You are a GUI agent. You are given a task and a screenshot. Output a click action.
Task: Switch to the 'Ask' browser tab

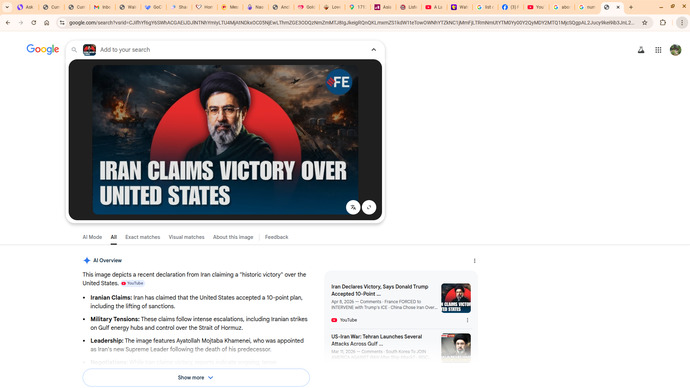[x=25, y=7]
